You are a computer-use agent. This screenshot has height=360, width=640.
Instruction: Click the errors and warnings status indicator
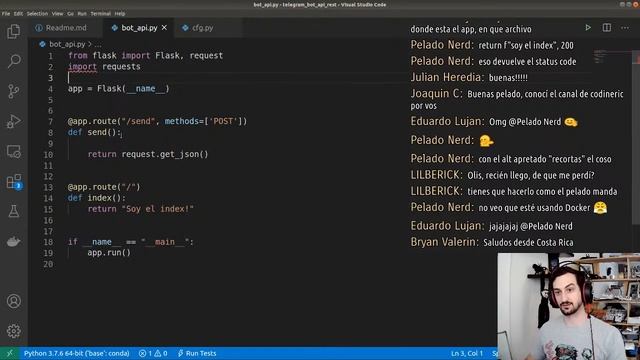click(x=153, y=353)
